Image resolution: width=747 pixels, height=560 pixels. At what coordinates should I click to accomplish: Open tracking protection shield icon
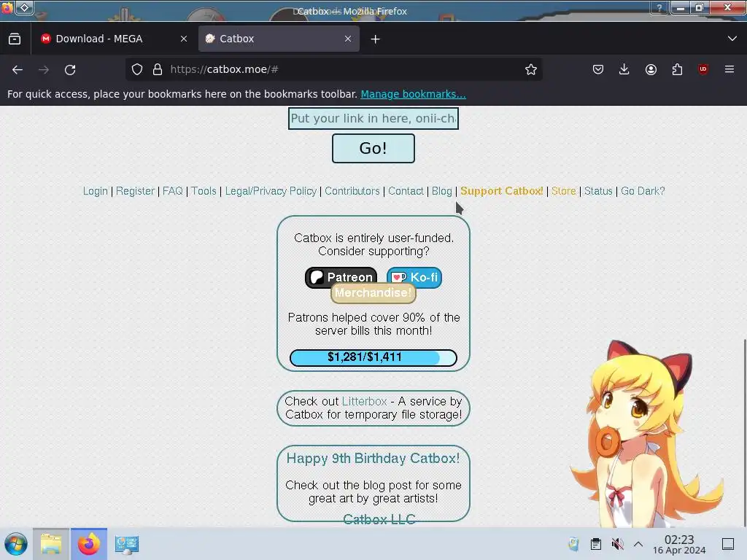click(x=137, y=69)
